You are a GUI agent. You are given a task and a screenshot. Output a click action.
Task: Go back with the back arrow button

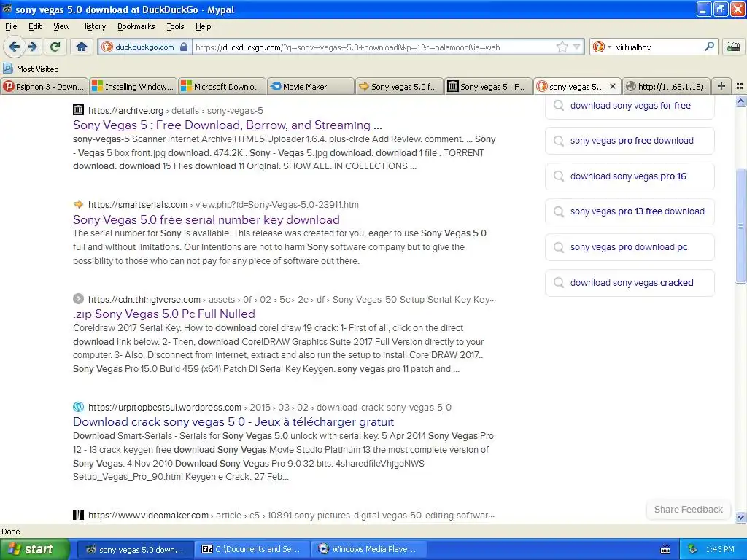click(15, 47)
